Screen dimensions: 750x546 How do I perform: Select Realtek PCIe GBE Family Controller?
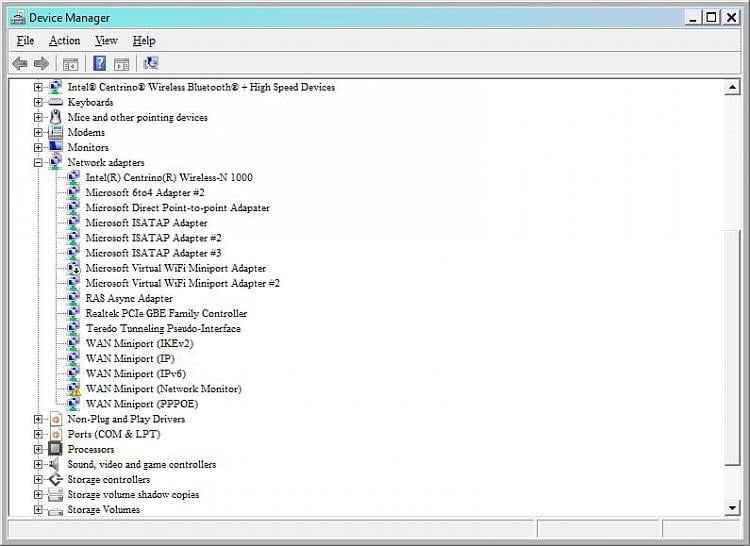pyautogui.click(x=166, y=314)
